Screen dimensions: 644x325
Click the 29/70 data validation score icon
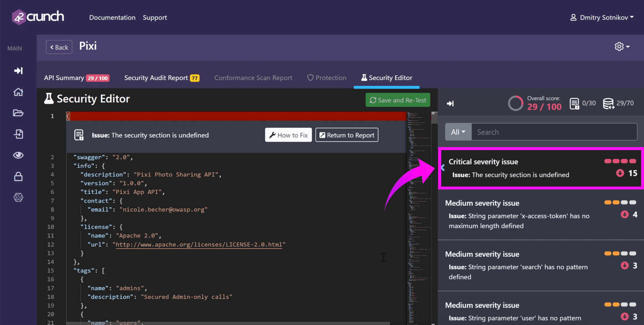coord(608,104)
